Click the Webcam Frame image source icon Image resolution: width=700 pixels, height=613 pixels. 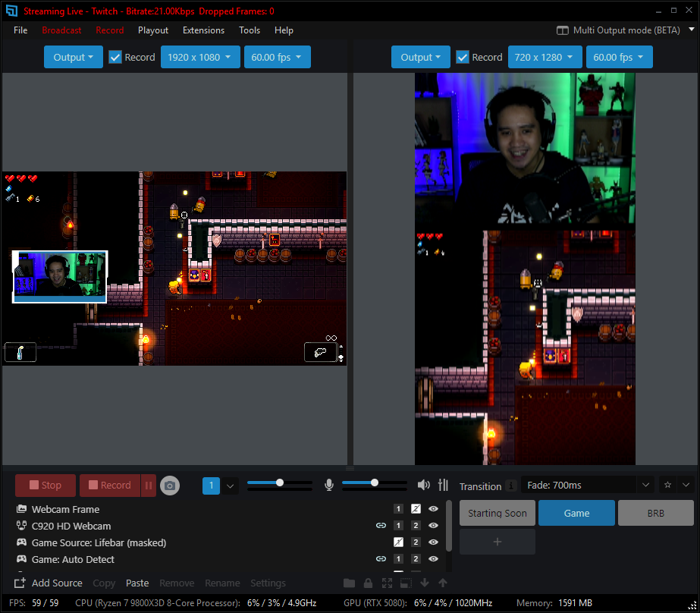click(21, 509)
